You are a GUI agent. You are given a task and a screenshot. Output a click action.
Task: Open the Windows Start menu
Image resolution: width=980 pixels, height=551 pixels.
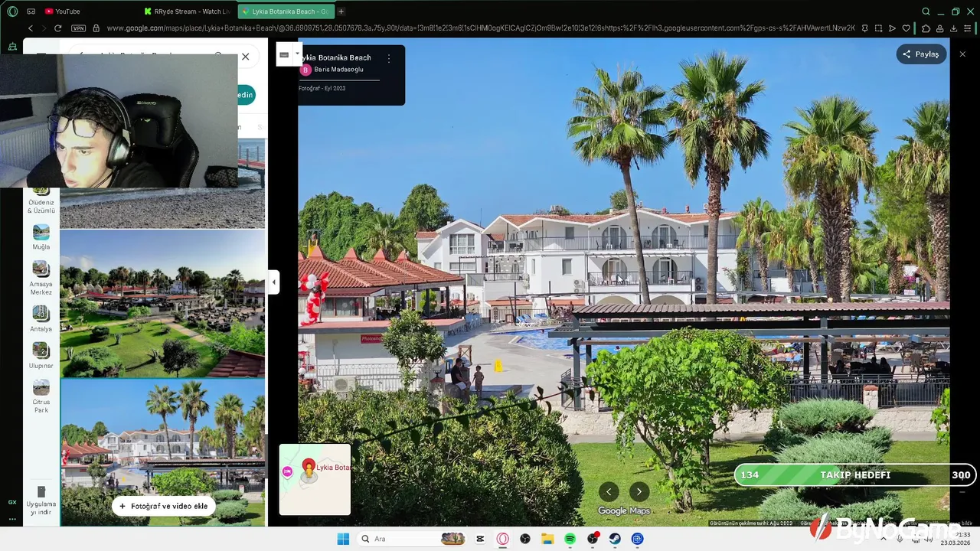pyautogui.click(x=343, y=539)
